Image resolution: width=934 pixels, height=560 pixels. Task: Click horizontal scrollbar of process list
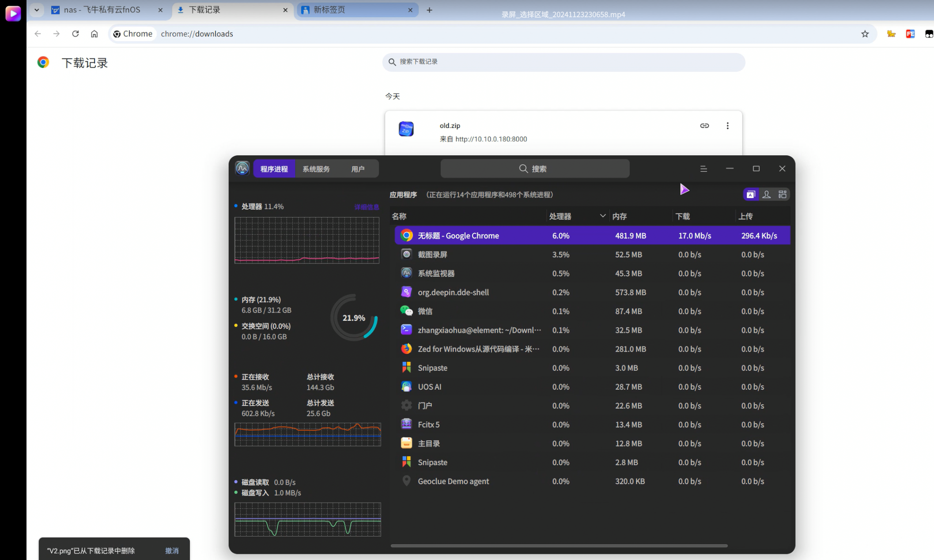(x=559, y=546)
